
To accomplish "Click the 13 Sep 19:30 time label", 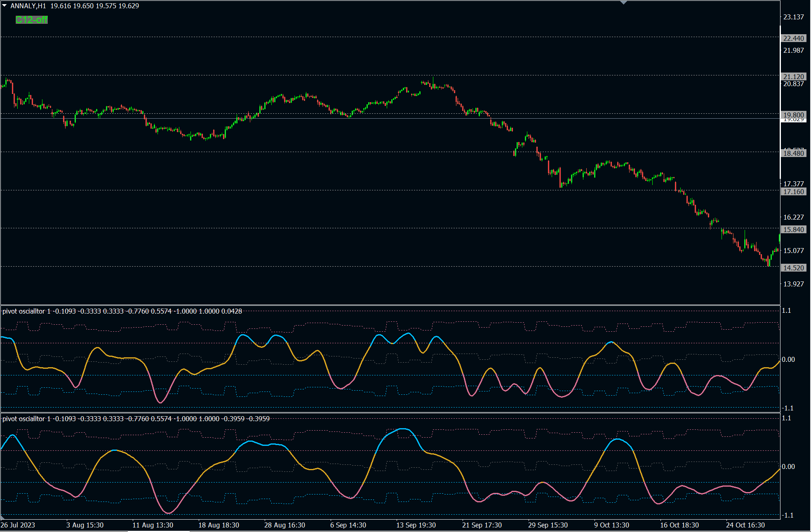I will point(416,525).
